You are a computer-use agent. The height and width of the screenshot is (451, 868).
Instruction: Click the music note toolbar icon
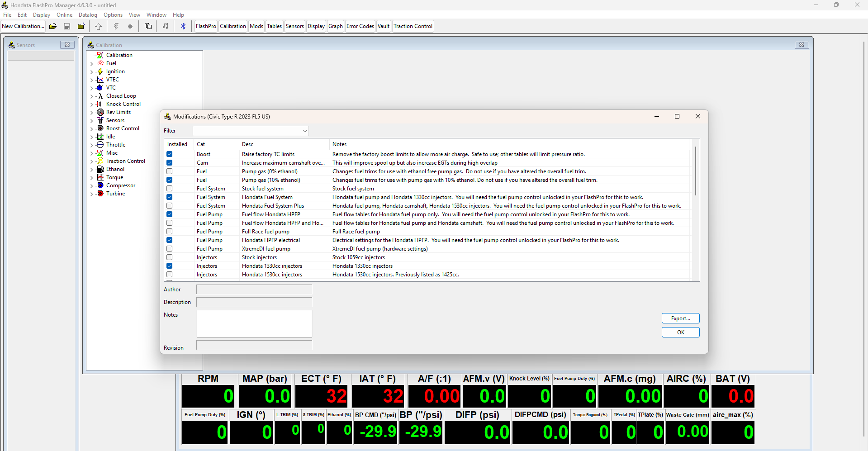tap(166, 26)
